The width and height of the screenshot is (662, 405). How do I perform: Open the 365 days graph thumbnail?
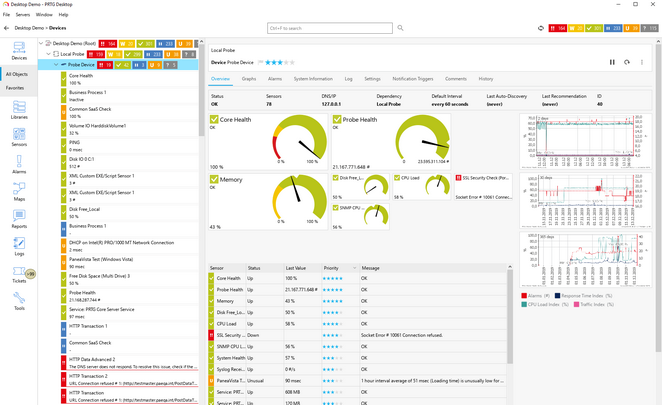point(585,260)
